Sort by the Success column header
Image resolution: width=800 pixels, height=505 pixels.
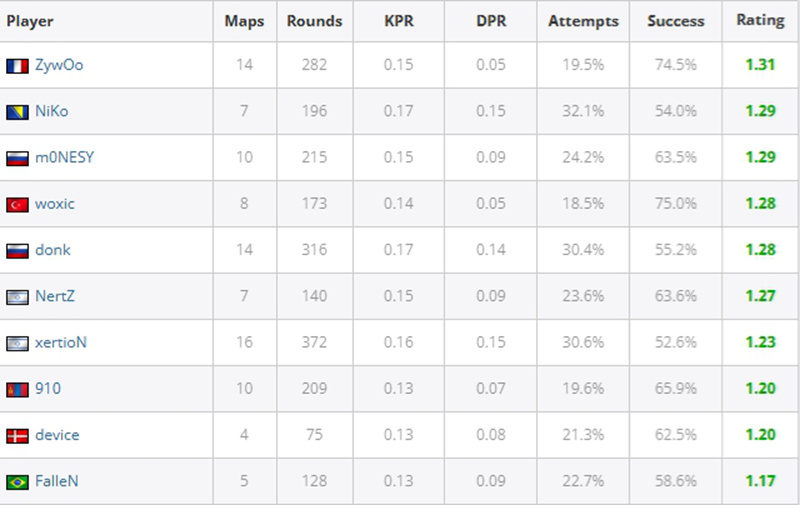click(x=676, y=21)
